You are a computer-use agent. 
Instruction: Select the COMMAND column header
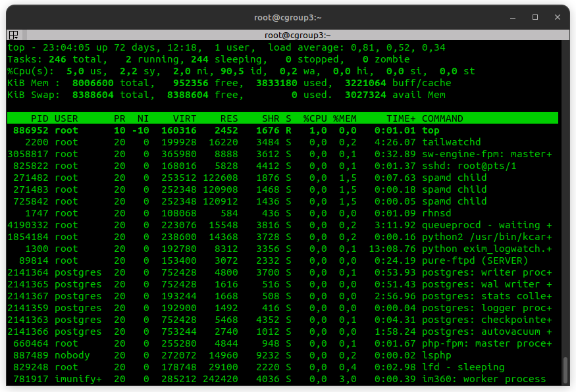coord(442,118)
